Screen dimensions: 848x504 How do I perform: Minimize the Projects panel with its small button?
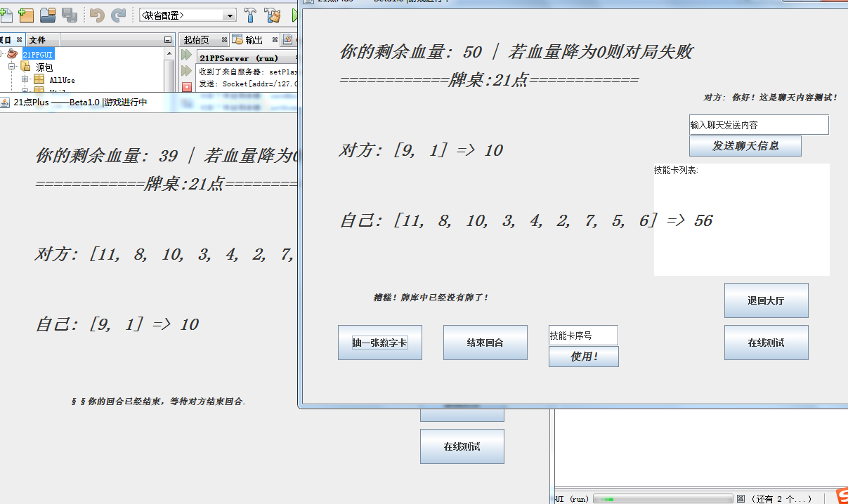tap(167, 40)
